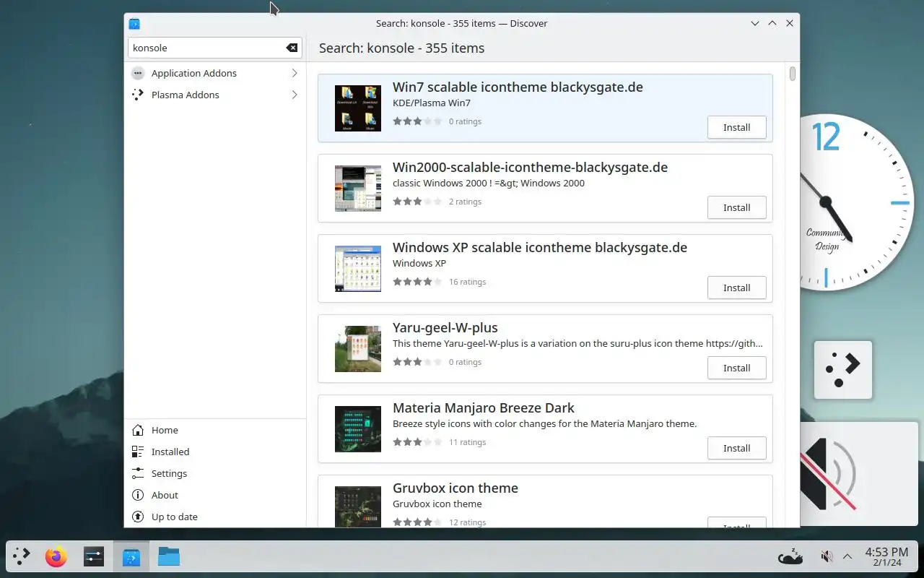Open Windows XP scalable icontheme title
Image resolution: width=924 pixels, height=578 pixels.
540,247
